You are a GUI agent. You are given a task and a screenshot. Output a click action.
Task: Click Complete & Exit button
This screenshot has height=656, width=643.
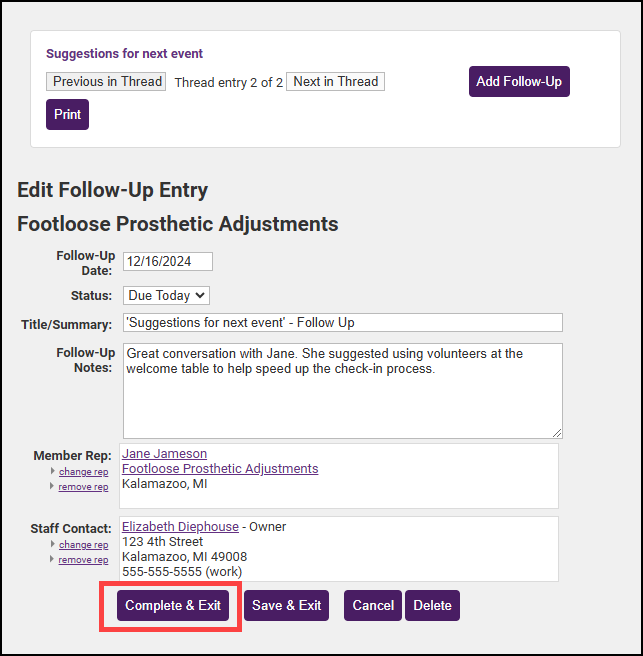173,605
